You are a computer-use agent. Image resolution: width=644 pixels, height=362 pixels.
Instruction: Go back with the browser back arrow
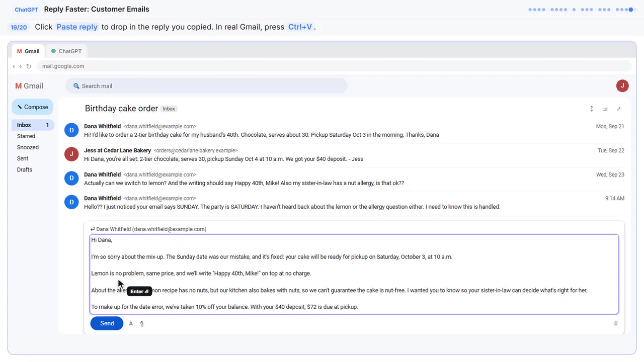(x=14, y=66)
